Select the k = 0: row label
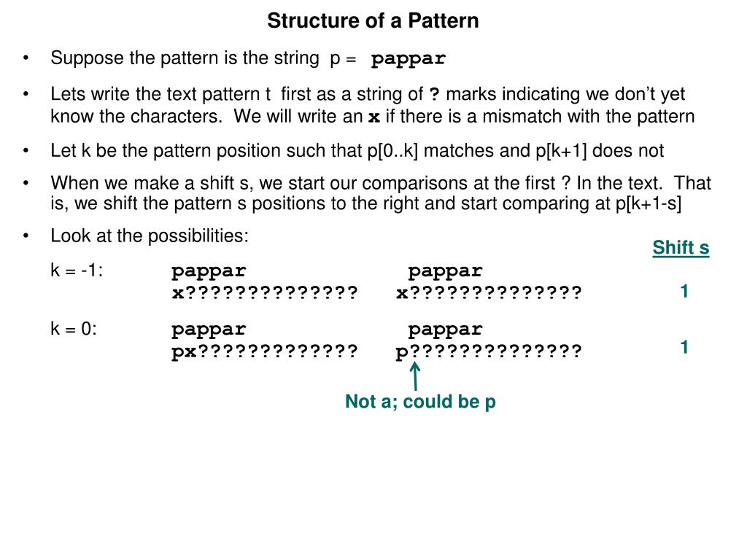Viewport: 747px width, 560px height. (74, 330)
